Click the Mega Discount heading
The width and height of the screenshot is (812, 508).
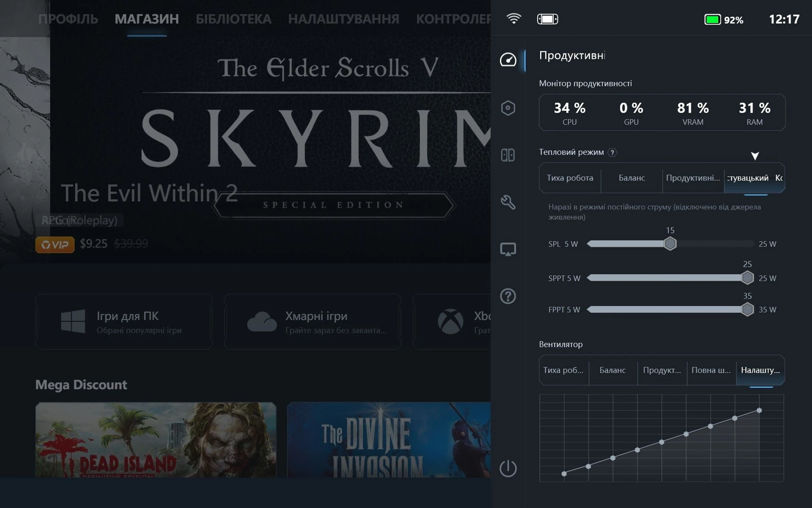pos(81,384)
